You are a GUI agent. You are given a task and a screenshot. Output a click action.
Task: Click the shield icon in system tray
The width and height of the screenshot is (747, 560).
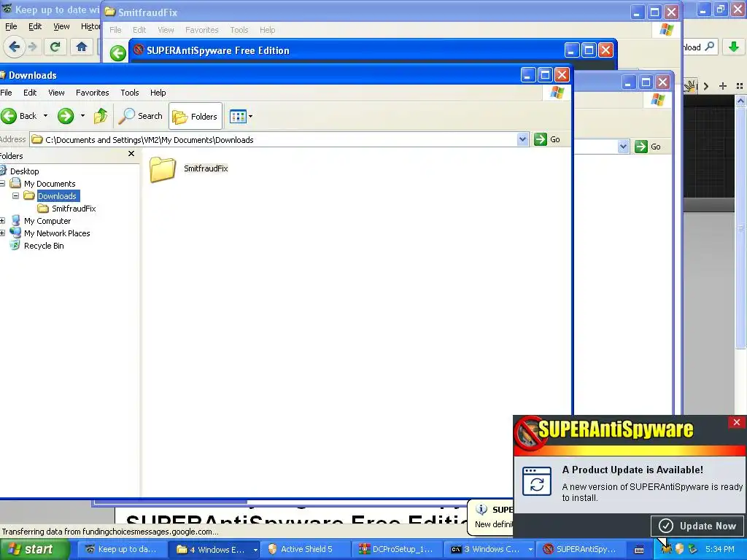point(679,549)
